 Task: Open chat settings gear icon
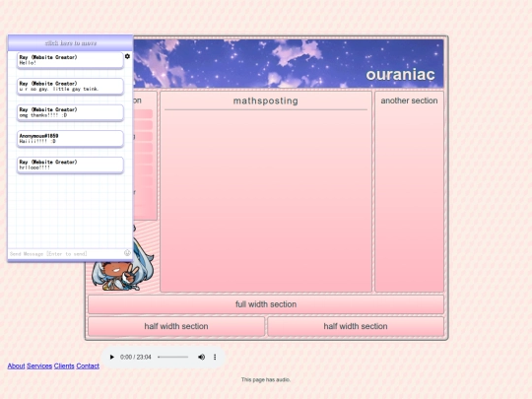127,56
